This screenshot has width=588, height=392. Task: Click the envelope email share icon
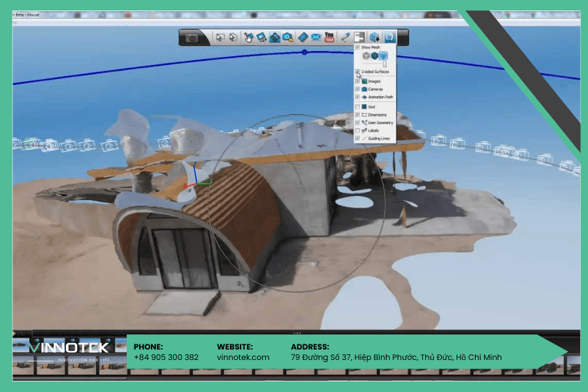(x=316, y=37)
